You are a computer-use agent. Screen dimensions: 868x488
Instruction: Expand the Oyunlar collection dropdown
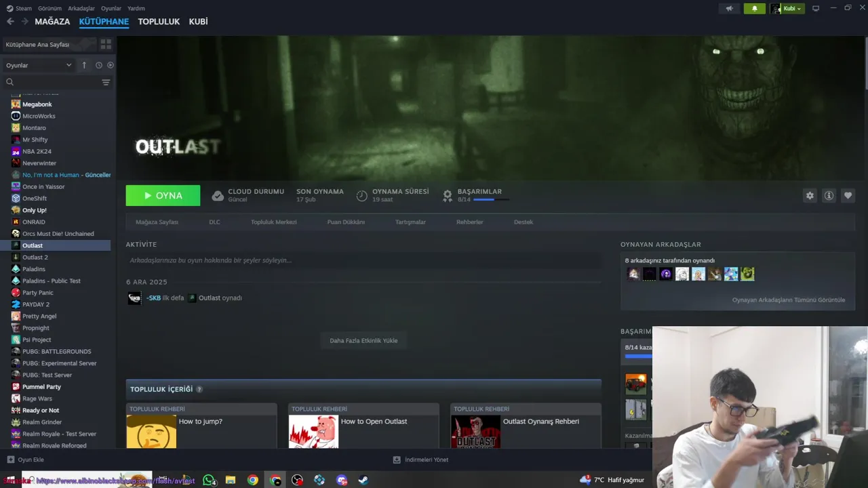[x=39, y=65]
